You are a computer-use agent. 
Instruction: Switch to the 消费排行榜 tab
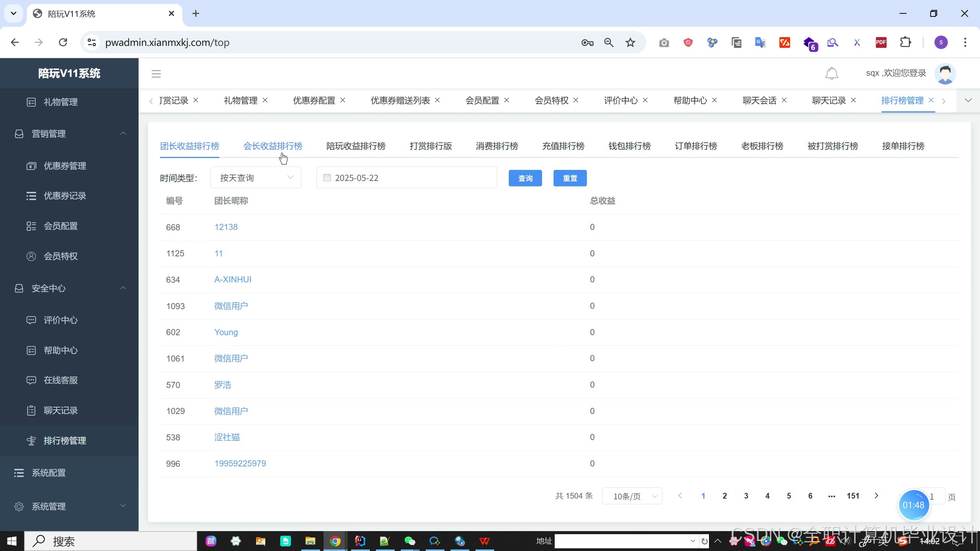point(497,146)
